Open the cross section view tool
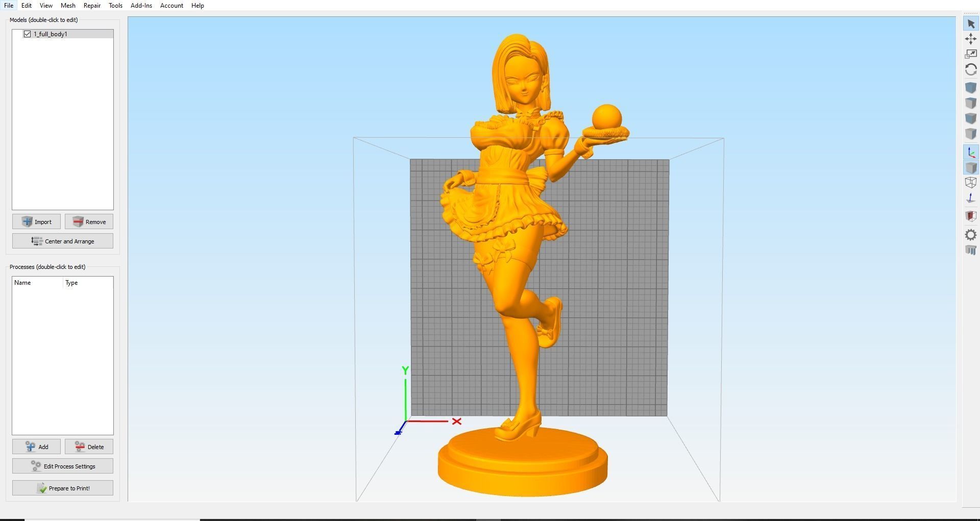Screen dimensions: 980x521 tap(971, 216)
